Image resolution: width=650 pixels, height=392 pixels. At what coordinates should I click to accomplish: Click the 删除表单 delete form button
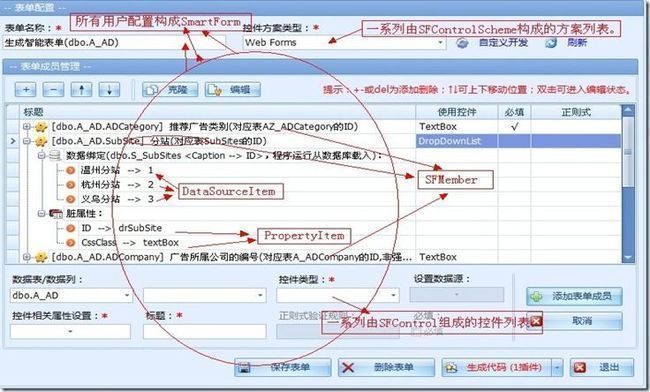pos(386,367)
